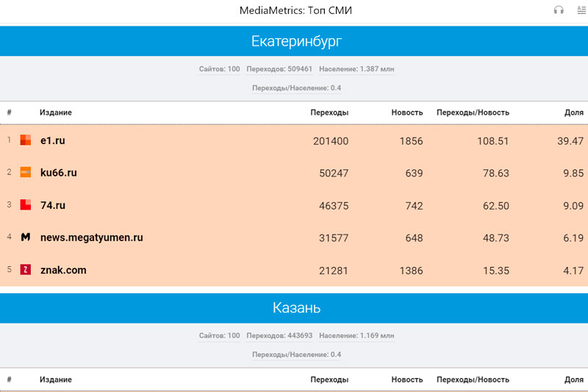Open the news.megatyumen.ru publication link
The image size is (588, 392).
tap(91, 238)
